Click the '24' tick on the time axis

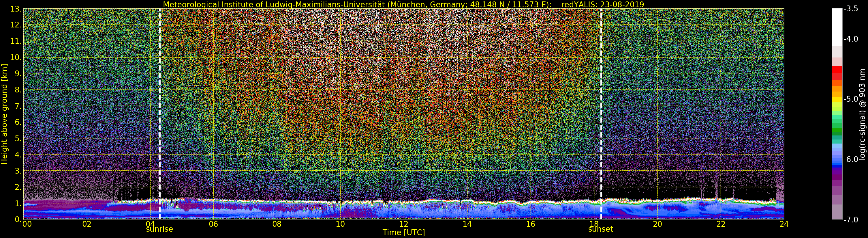pyautogui.click(x=784, y=224)
